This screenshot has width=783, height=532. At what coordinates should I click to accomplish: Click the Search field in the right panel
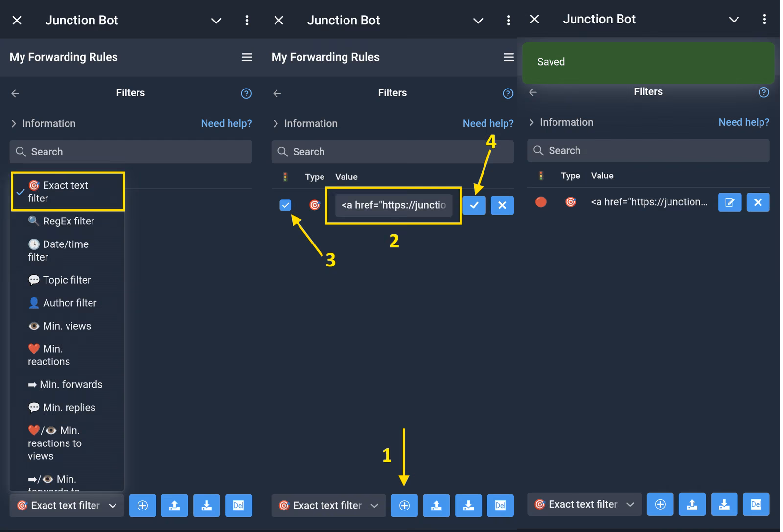pyautogui.click(x=648, y=151)
